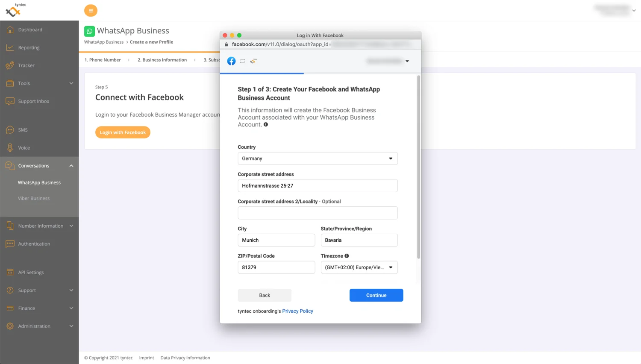
Task: Click the Support Inbox chat icon
Action: (x=10, y=102)
